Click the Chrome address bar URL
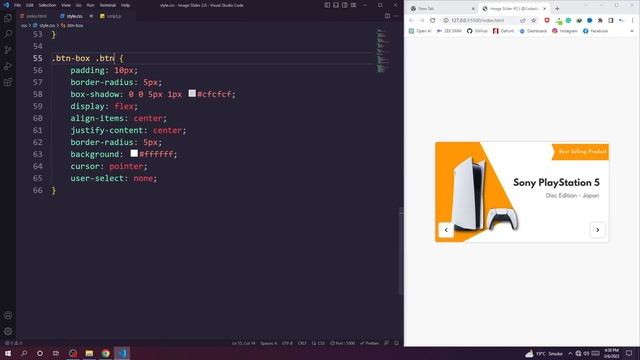Image resolution: width=640 pixels, height=360 pixels. [478, 20]
